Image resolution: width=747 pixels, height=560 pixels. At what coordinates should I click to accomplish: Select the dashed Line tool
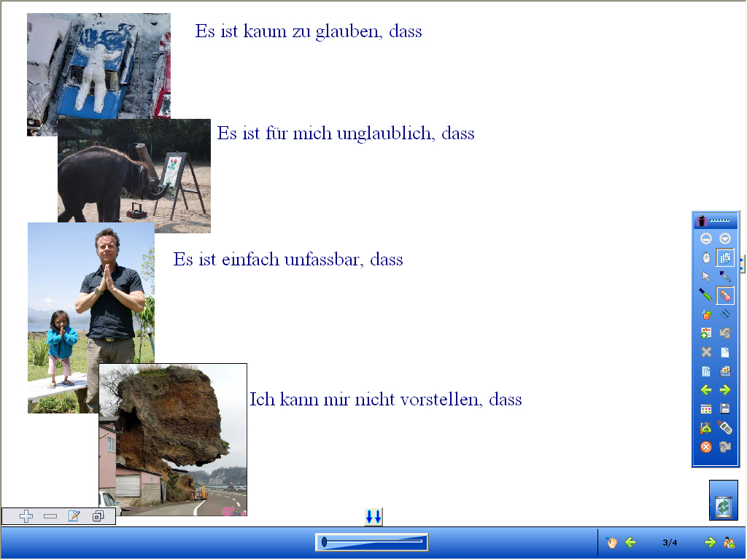pyautogui.click(x=725, y=314)
